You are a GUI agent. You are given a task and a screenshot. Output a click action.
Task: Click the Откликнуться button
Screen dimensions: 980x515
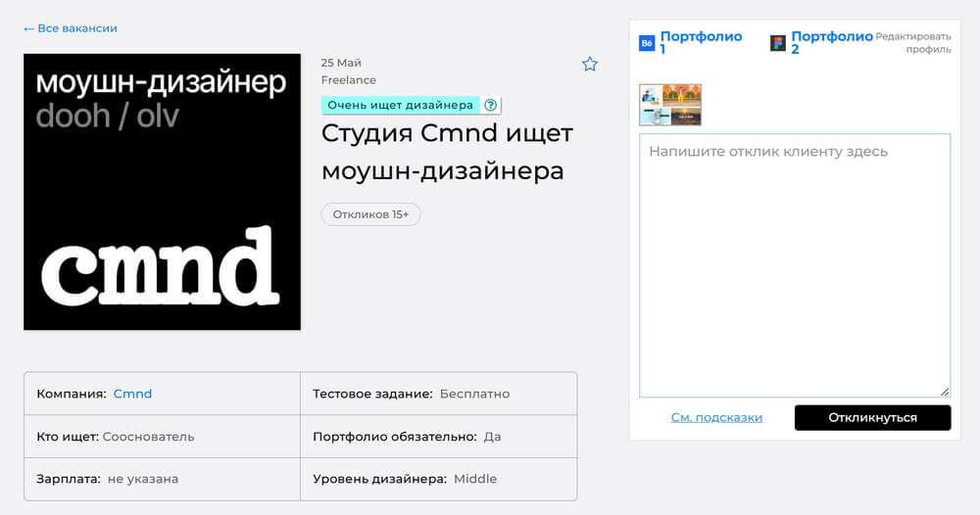(872, 418)
